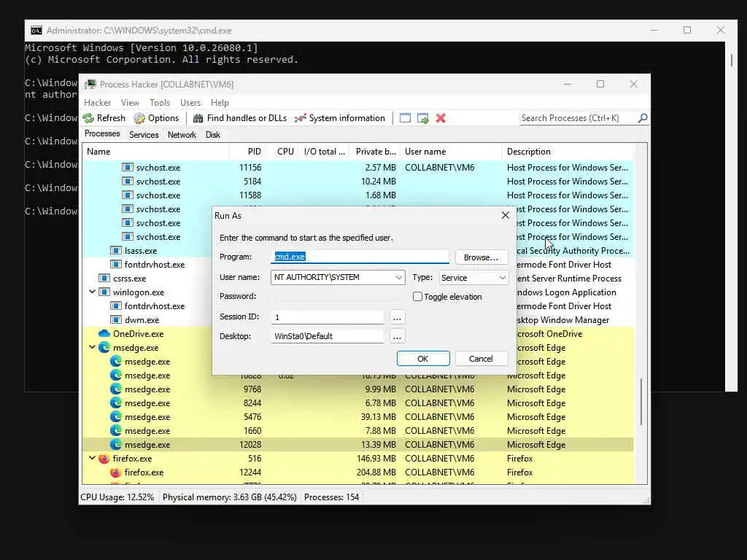Screen dimensions: 747x560
Task: Click icon of msedge.exe PID 9768
Action: pyautogui.click(x=116, y=389)
